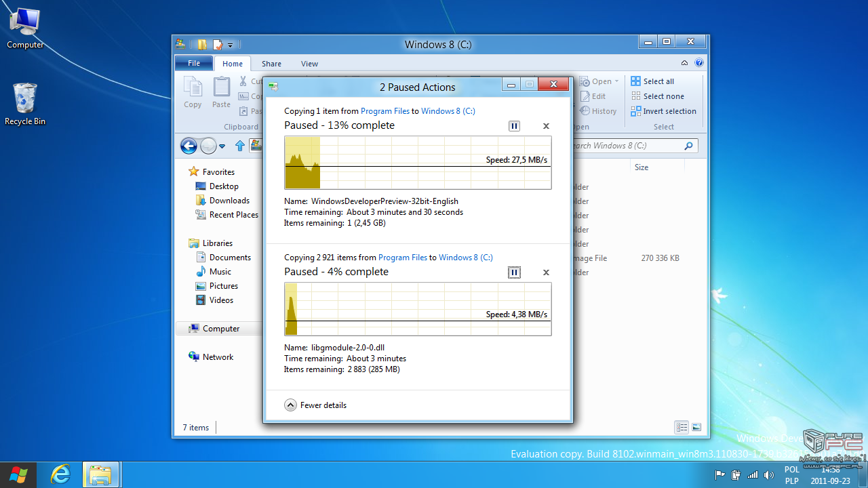The width and height of the screenshot is (868, 488).
Task: Click the search magnifier icon
Action: click(688, 146)
